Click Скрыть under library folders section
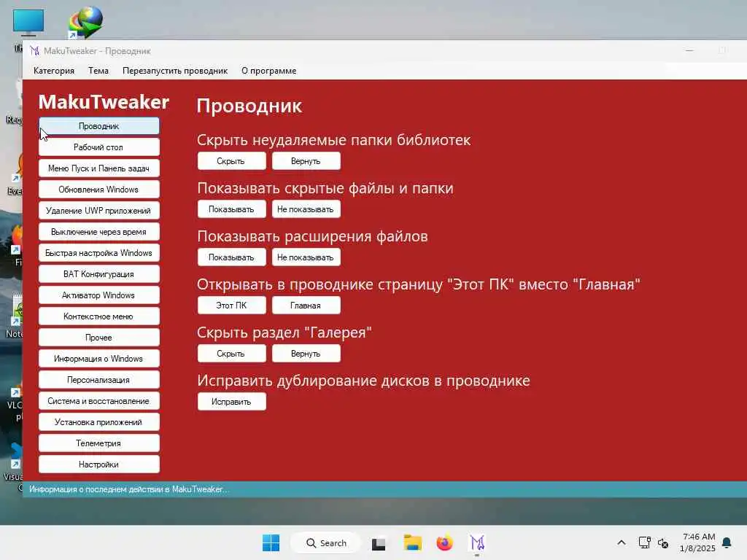Image resolution: width=747 pixels, height=560 pixels. tap(231, 161)
